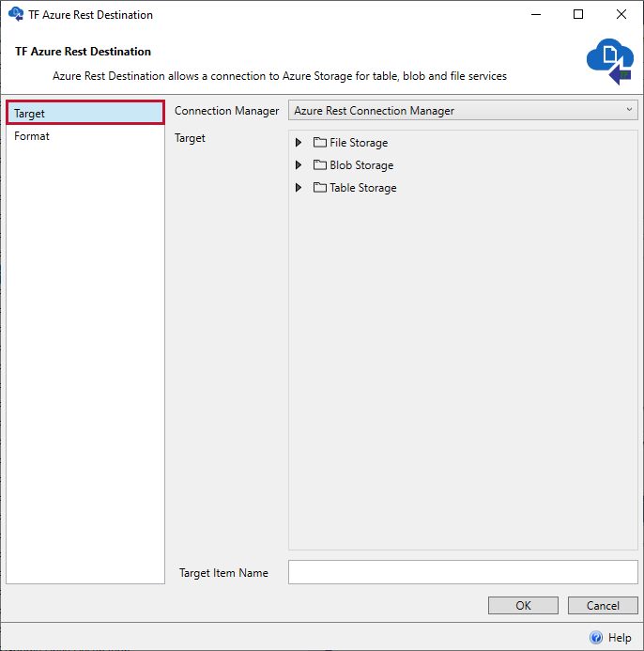Click the bold TF Azure Rest Destination heading
Viewport: 644px width, 651px height.
coord(83,52)
